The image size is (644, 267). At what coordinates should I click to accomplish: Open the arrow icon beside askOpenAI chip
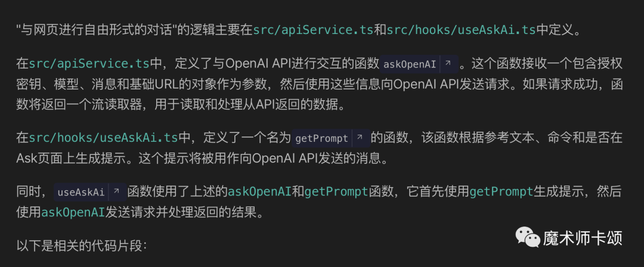coord(448,64)
